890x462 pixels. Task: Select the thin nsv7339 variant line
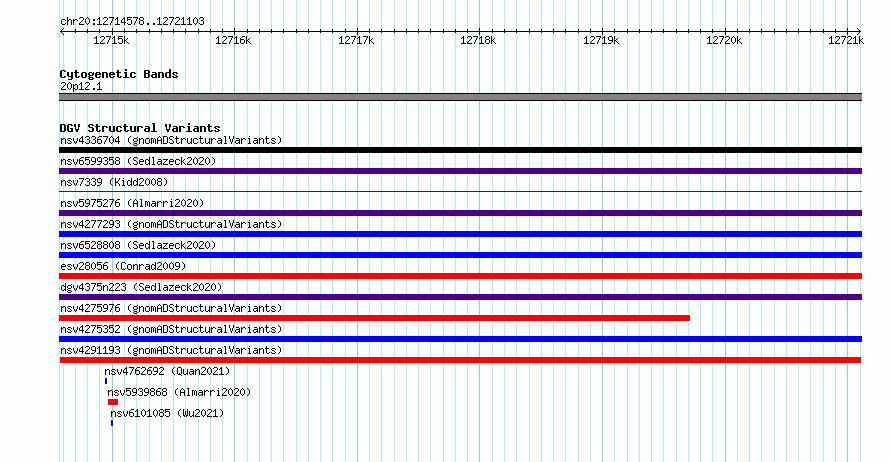460,192
